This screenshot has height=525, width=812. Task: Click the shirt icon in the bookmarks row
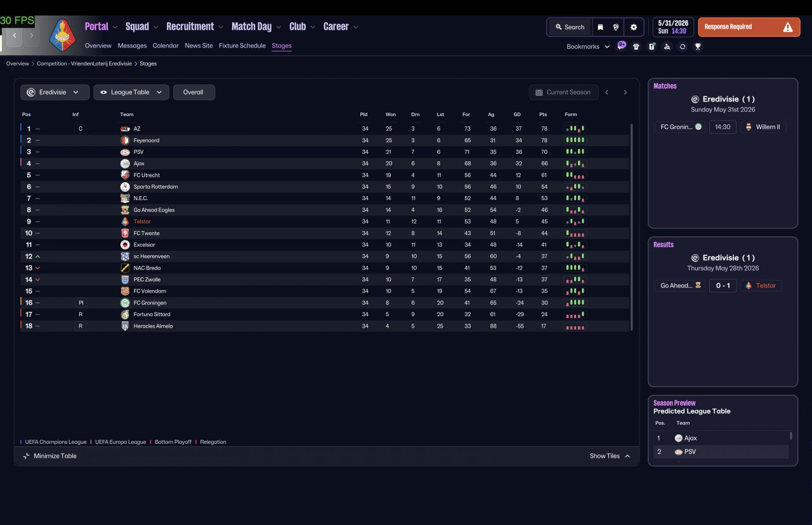coord(636,46)
